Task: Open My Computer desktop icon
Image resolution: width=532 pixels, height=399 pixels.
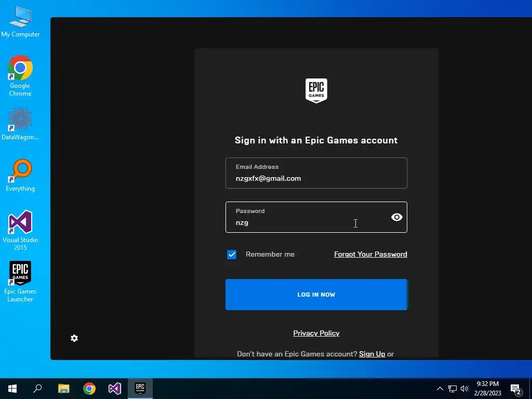Action: click(20, 22)
